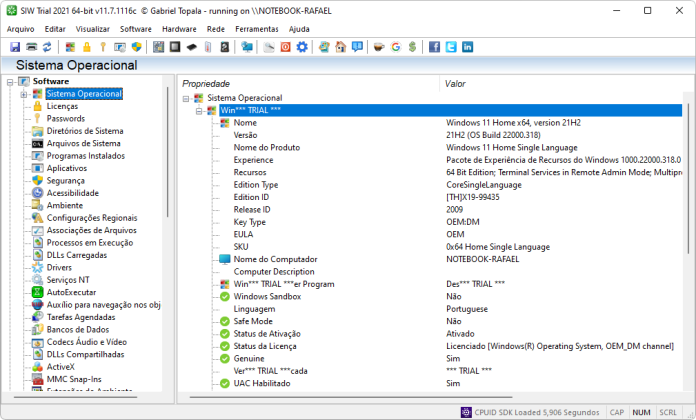Click the blue settings gear toolbar icon
The height and width of the screenshot is (420, 696).
tap(302, 47)
